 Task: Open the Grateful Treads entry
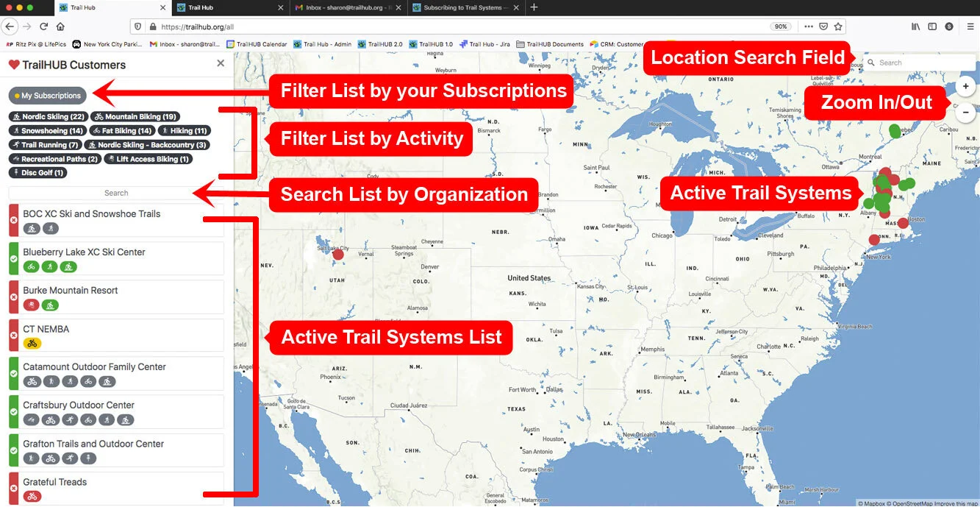pyautogui.click(x=116, y=488)
